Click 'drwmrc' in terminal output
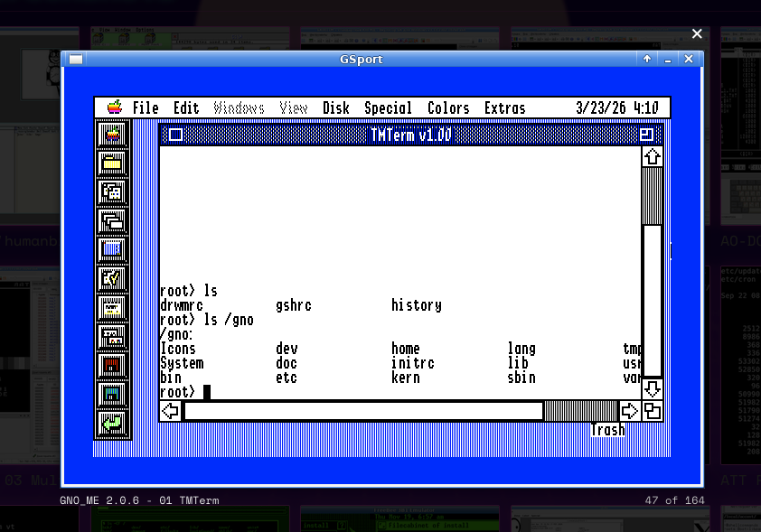 (x=182, y=305)
